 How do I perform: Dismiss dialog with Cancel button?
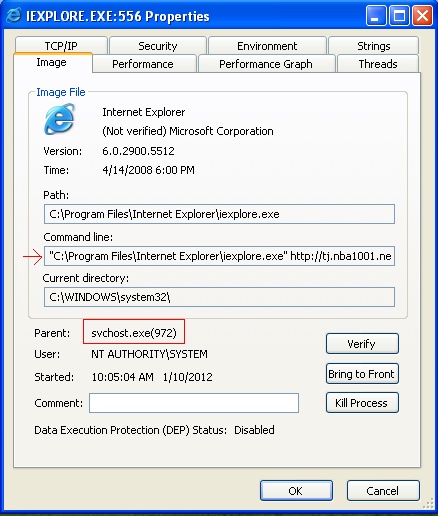tap(383, 491)
